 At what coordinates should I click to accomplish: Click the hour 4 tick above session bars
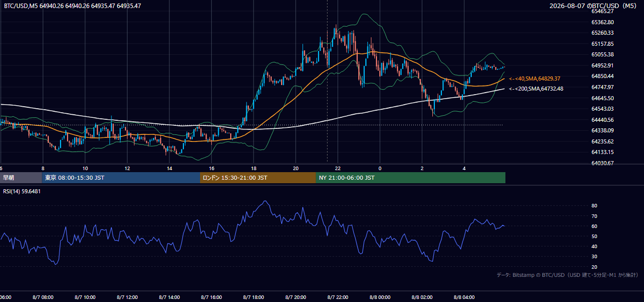tap(464, 168)
